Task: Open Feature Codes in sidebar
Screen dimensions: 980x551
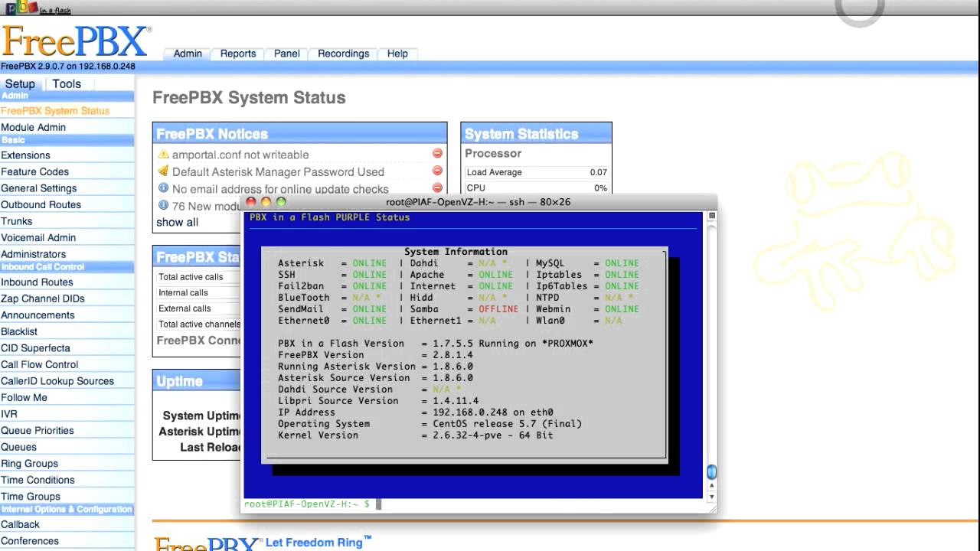Action: pyautogui.click(x=35, y=171)
